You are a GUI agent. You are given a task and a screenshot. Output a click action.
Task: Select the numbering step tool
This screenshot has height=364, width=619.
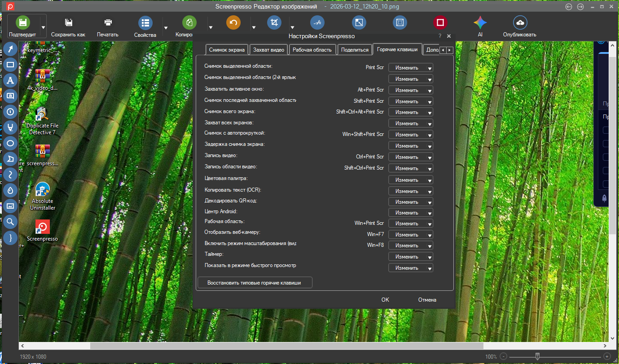[10, 112]
